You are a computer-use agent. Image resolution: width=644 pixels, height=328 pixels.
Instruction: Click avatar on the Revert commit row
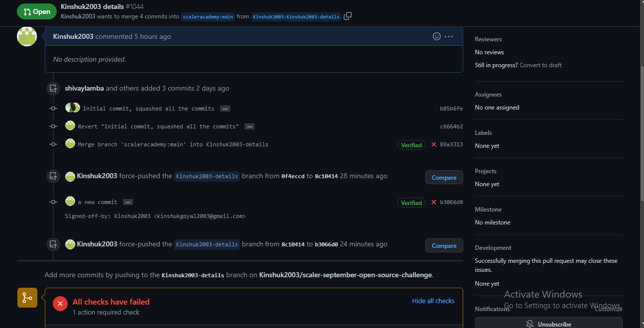(70, 126)
